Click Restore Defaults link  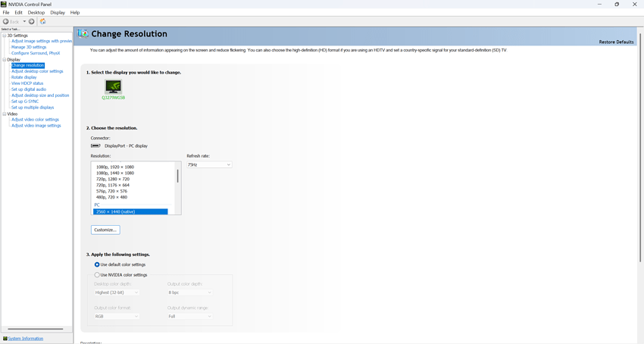pos(616,42)
